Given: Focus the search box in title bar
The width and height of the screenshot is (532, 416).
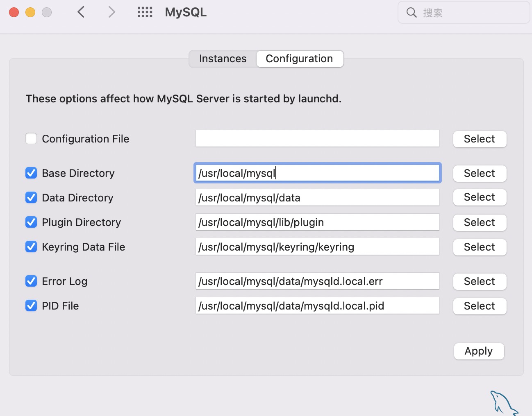Looking at the screenshot, I should click(x=464, y=13).
